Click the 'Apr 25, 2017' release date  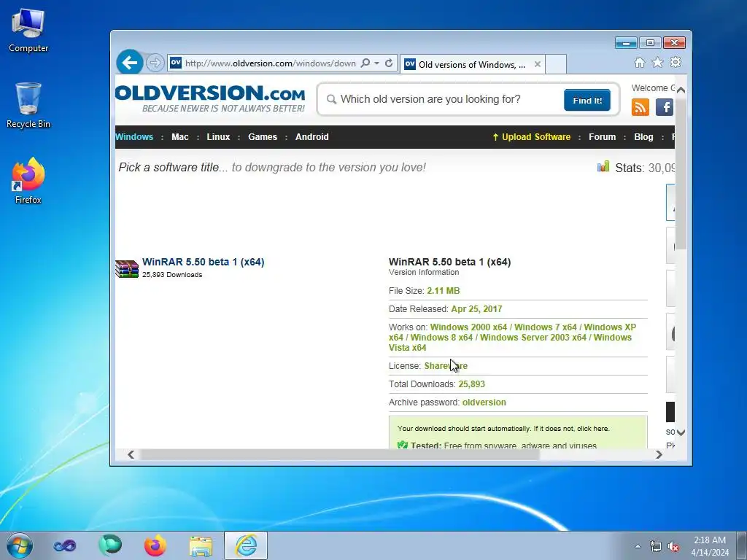tap(476, 309)
